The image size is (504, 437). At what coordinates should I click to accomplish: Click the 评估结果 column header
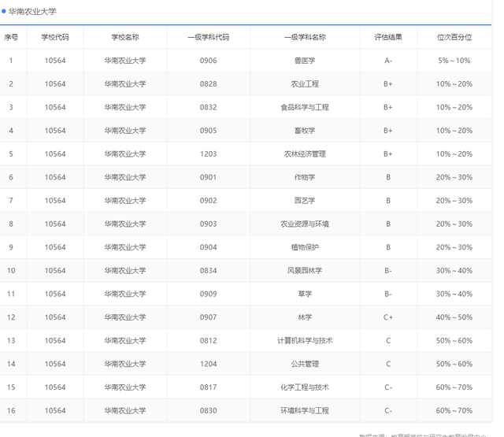tap(388, 37)
